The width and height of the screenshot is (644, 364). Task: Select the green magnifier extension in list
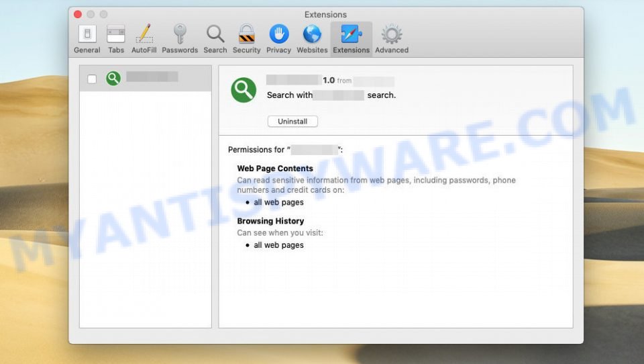pos(113,79)
